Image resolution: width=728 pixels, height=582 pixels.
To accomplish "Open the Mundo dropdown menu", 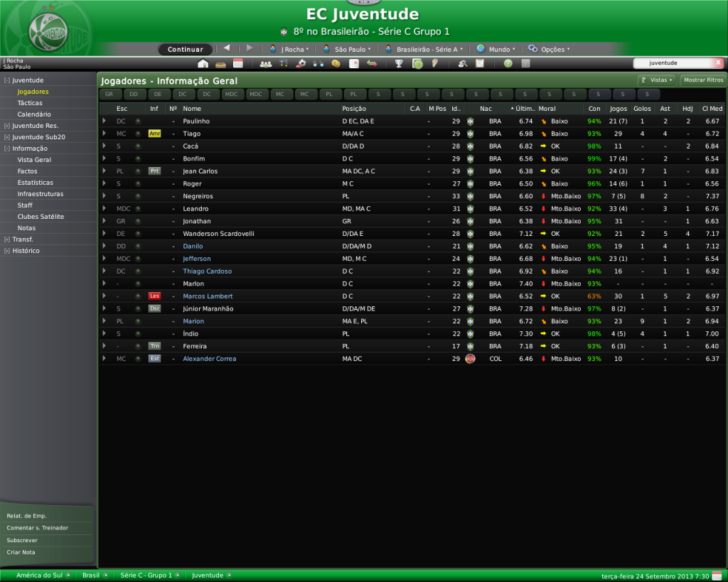I will pos(496,49).
